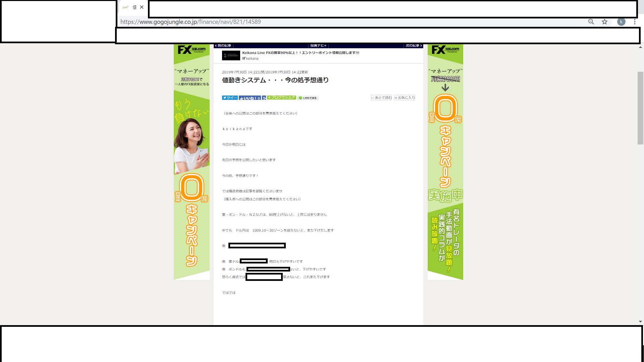Screen dimensions: 644x362
Task: Click the Twitter tweet share button
Action: click(x=230, y=98)
